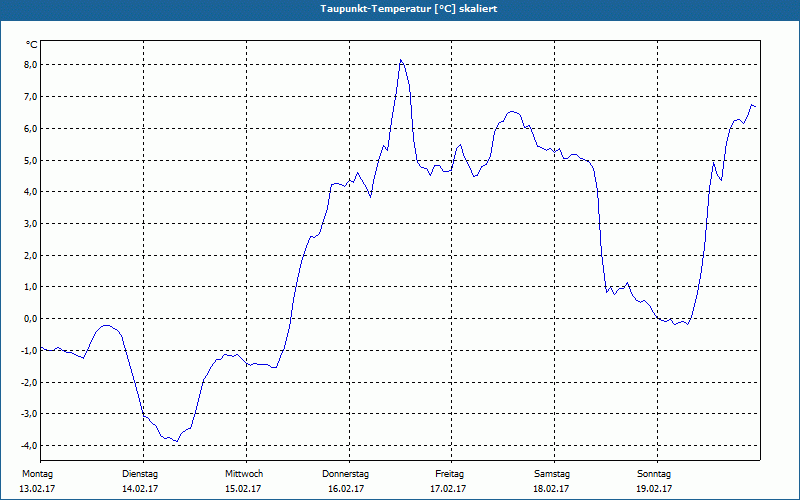Select the Montag day label
The width and height of the screenshot is (800, 500).
37,473
